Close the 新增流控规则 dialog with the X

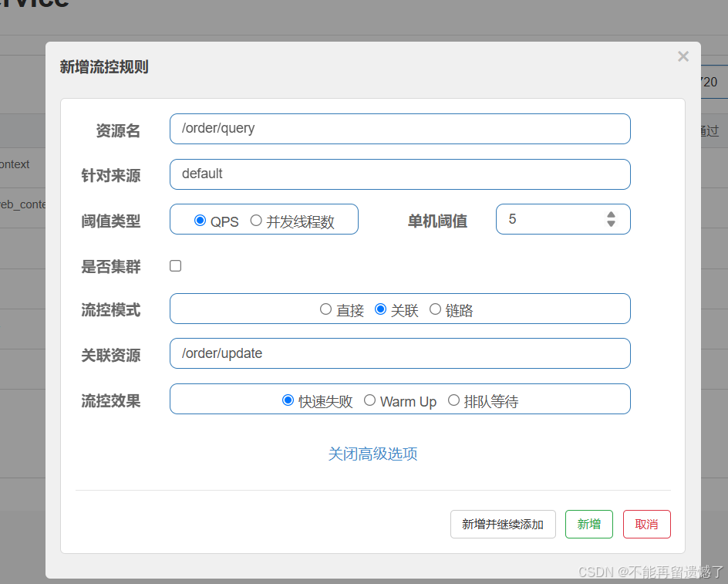coord(683,56)
